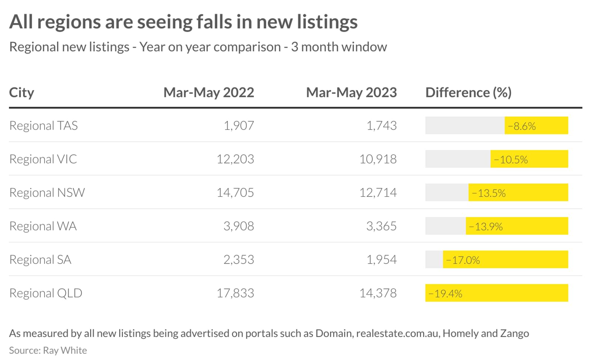Screen dimensions: 591x364
Task: Select the Regional WA row label
Action: (x=43, y=226)
